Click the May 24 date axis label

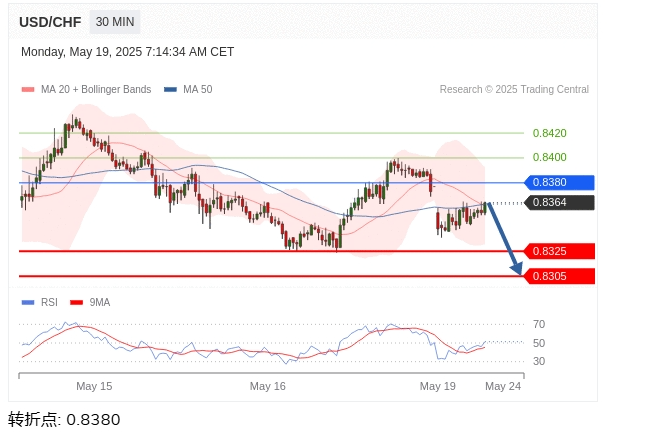503,386
